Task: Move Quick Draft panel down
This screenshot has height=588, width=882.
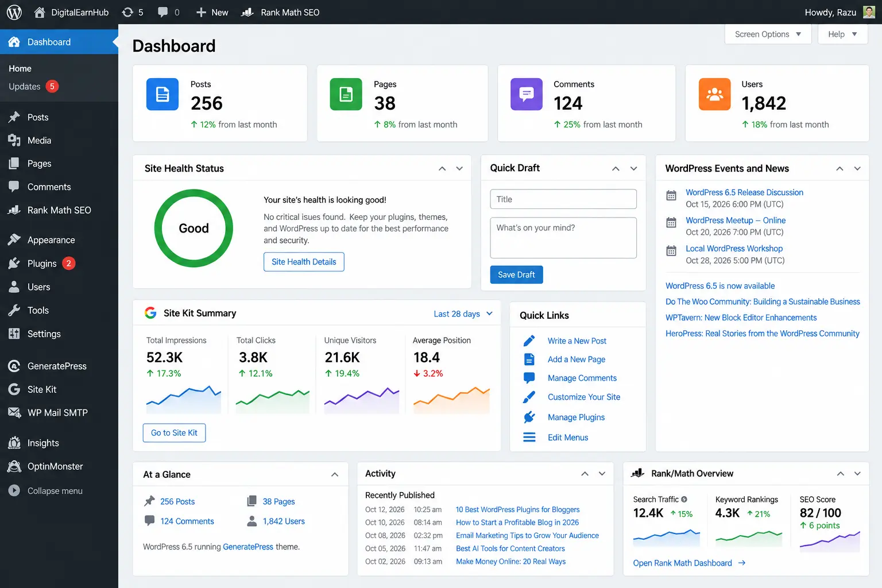Action: pyautogui.click(x=634, y=168)
